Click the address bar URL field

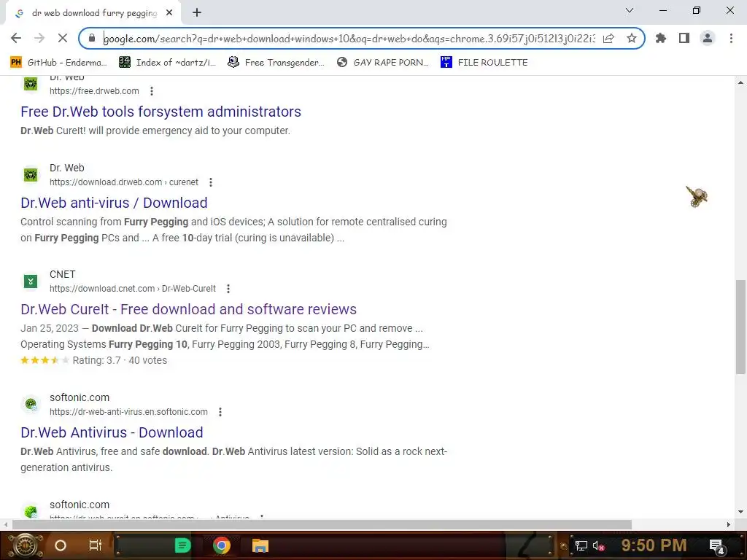349,39
